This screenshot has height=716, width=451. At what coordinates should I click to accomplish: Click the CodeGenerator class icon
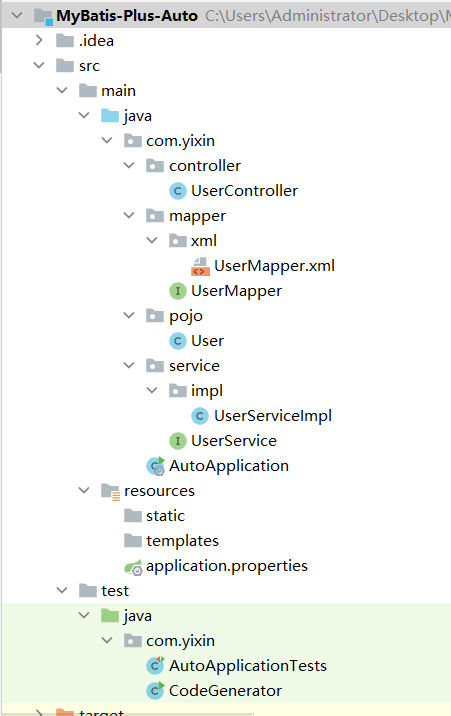coord(155,691)
